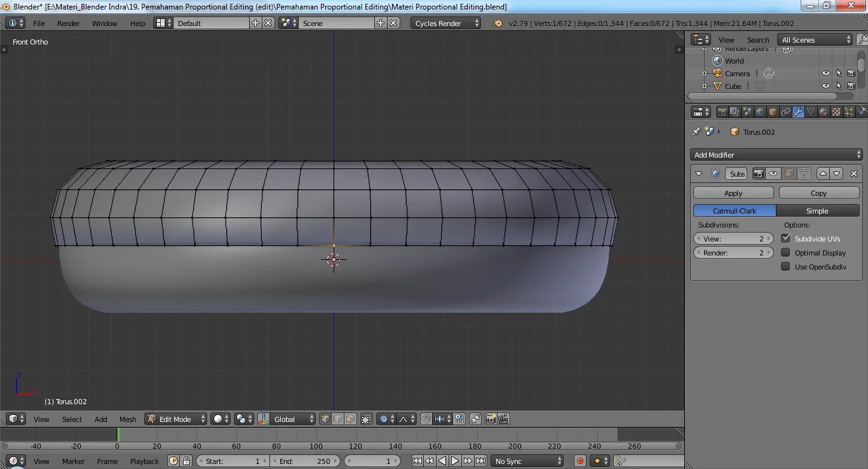Enable the Optimal Display checkbox
The width and height of the screenshot is (868, 469).
786,252
